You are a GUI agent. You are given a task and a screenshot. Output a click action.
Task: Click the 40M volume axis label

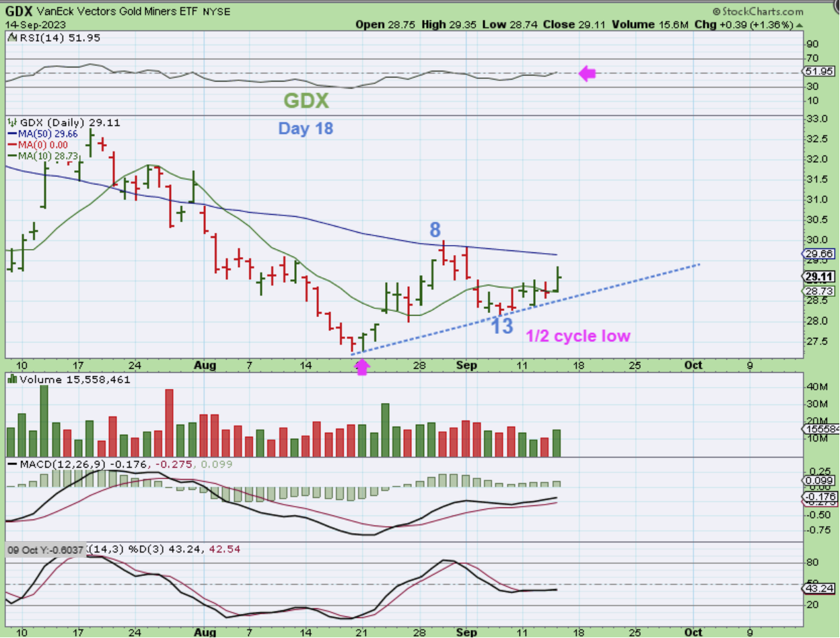coord(816,387)
